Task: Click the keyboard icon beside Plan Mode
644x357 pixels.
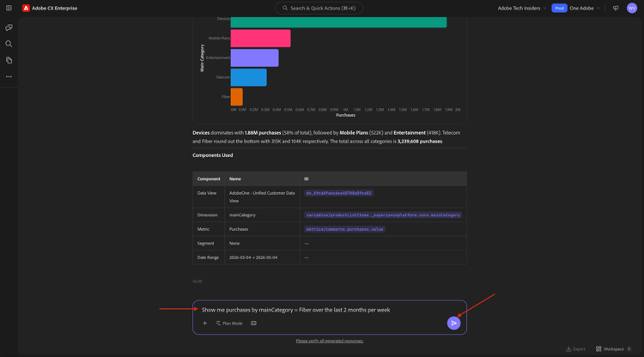Action: (x=253, y=323)
